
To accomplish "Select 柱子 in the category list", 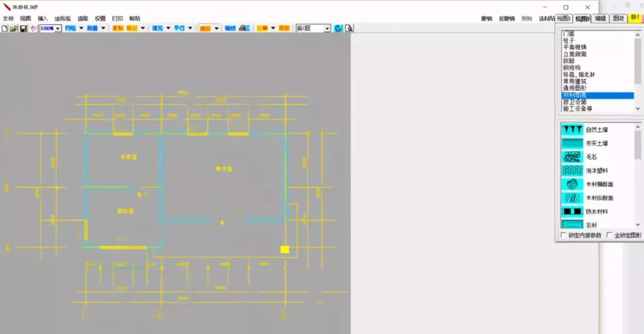I will click(x=568, y=40).
